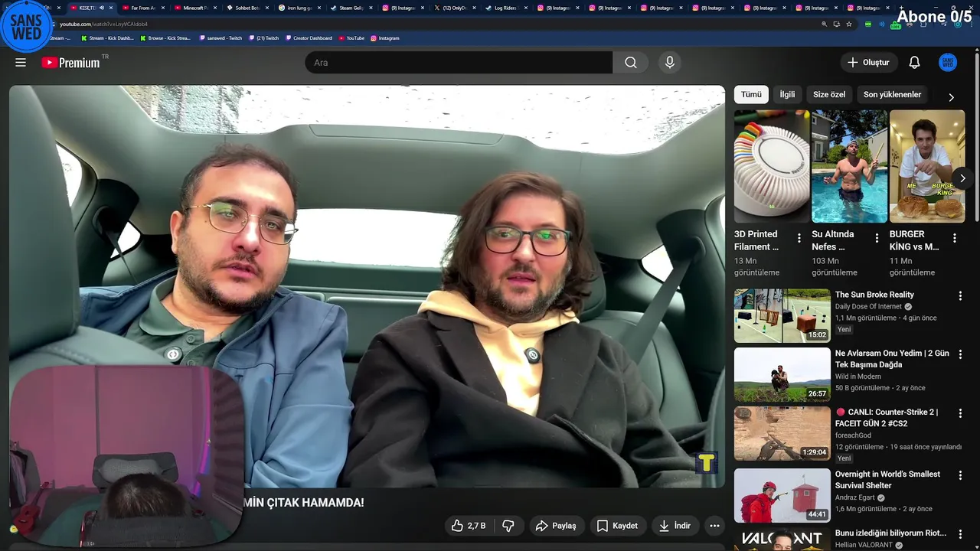980x551 pixels.
Task: Select the Tümü filter chip
Action: click(751, 95)
